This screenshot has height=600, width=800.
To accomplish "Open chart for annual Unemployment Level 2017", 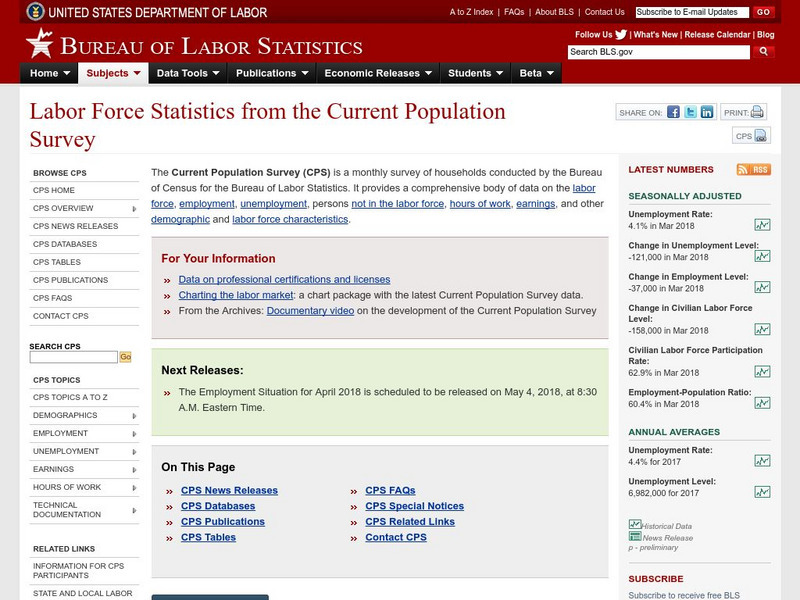I will 762,492.
